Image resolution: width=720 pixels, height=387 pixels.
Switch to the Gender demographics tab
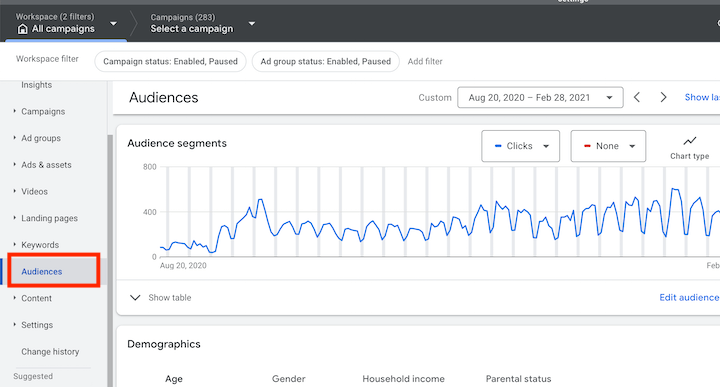pos(288,379)
